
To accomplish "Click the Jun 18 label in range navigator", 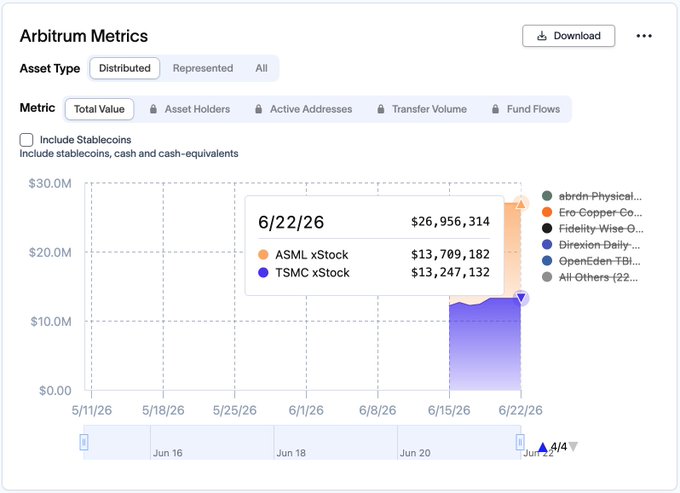I will point(291,453).
